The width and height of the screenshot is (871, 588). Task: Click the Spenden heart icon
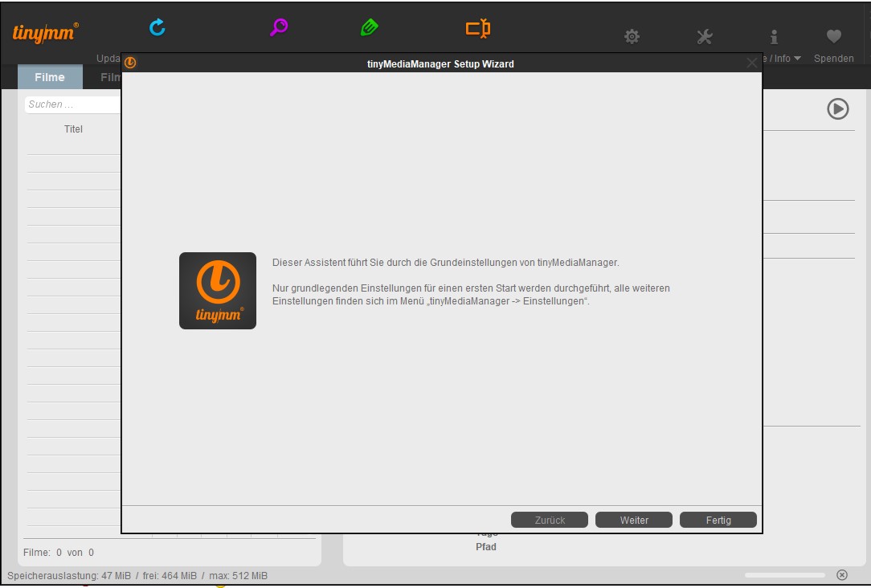(834, 36)
